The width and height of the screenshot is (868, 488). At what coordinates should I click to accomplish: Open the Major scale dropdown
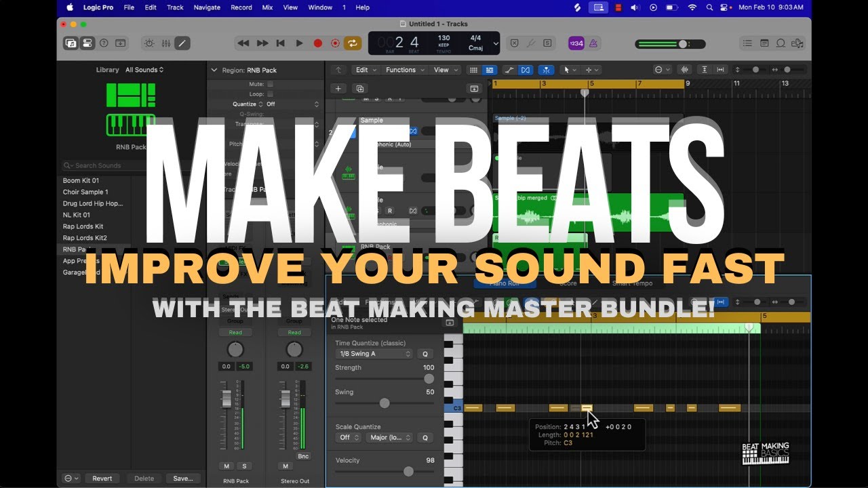click(389, 437)
